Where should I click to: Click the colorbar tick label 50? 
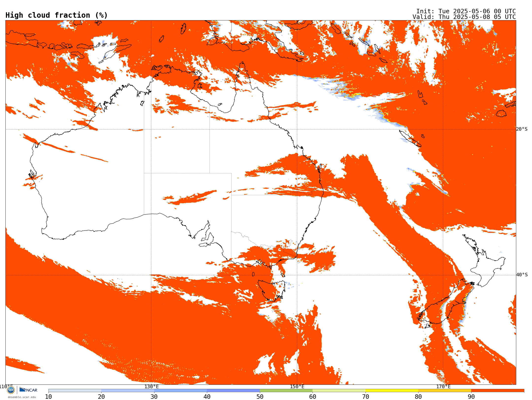click(260, 397)
